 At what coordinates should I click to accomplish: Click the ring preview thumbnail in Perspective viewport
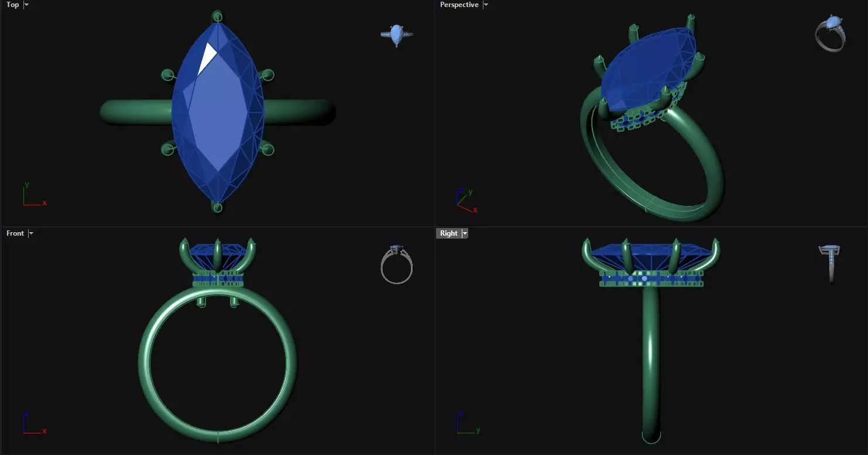click(830, 34)
